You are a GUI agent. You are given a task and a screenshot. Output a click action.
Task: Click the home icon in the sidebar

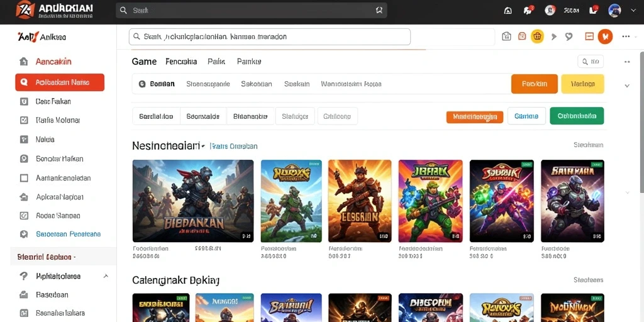click(24, 62)
